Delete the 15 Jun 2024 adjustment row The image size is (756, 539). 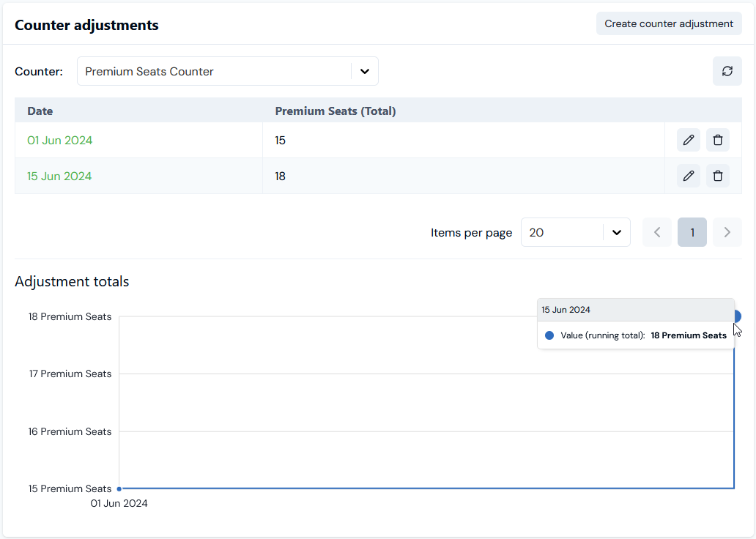(x=717, y=176)
